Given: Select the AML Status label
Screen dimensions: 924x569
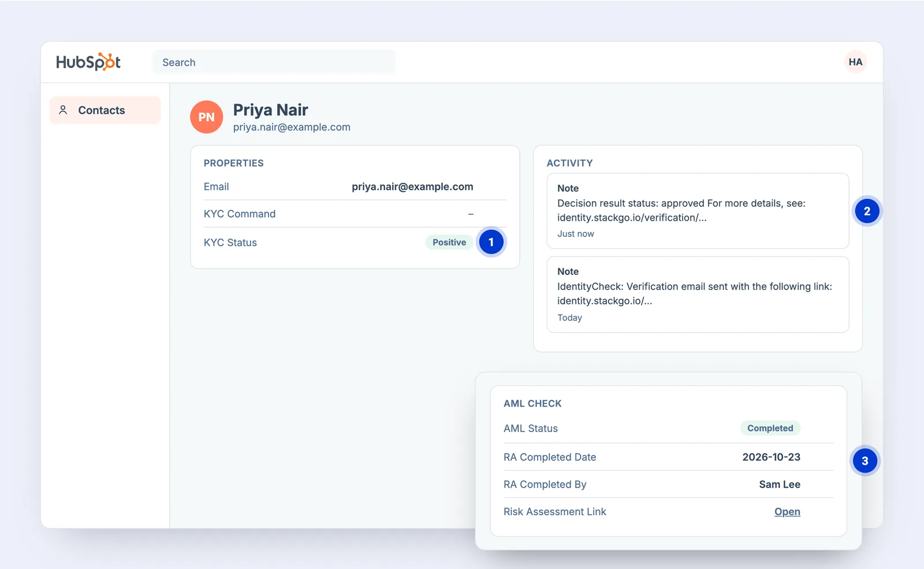Looking at the screenshot, I should coord(531,429).
